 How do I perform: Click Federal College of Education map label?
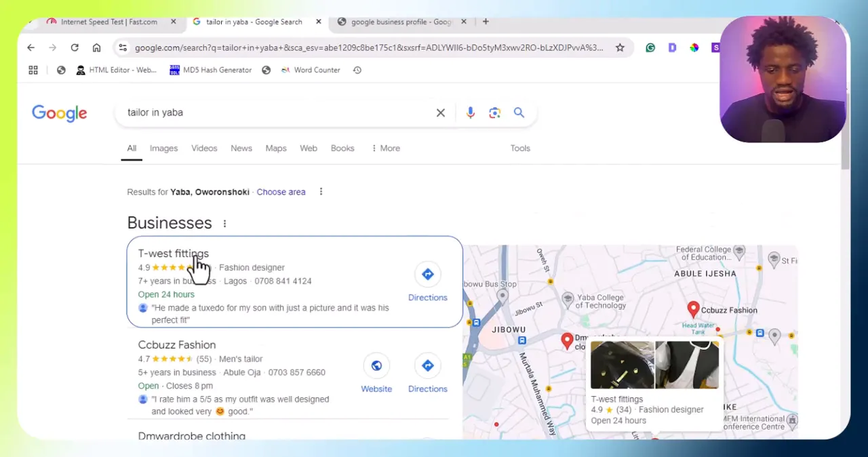pyautogui.click(x=703, y=254)
